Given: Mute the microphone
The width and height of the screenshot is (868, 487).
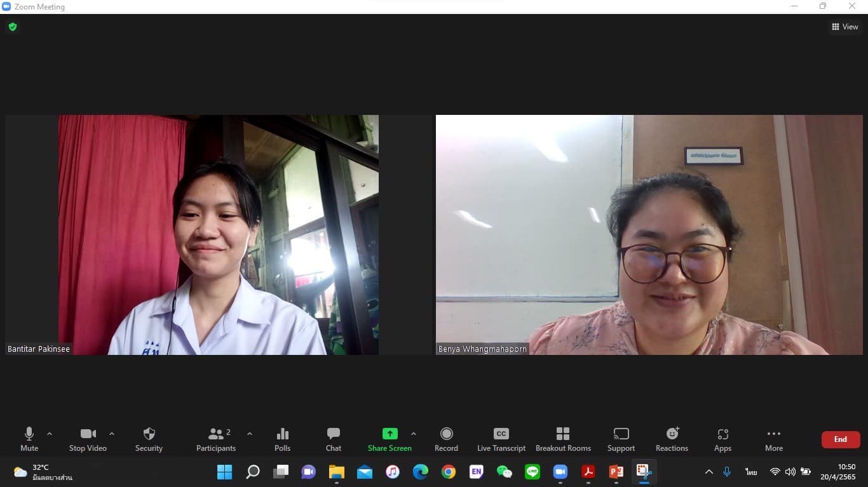Looking at the screenshot, I should pos(29,439).
